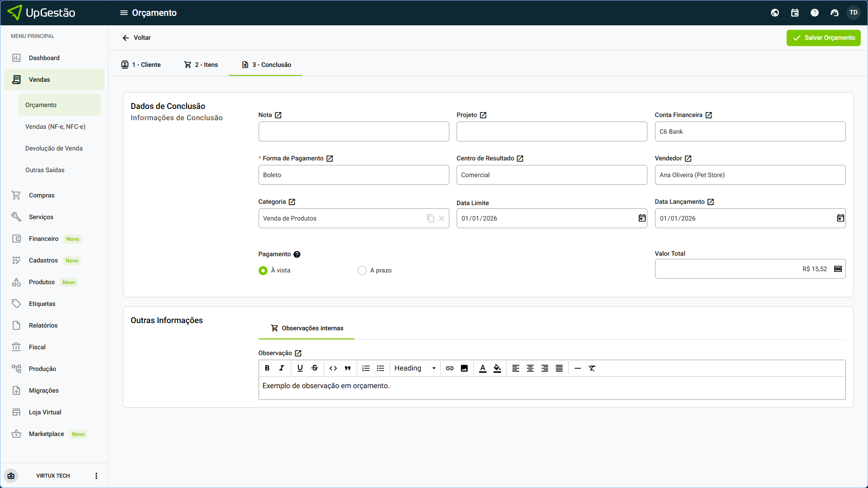
Task: Click the insert image icon
Action: pos(464,368)
